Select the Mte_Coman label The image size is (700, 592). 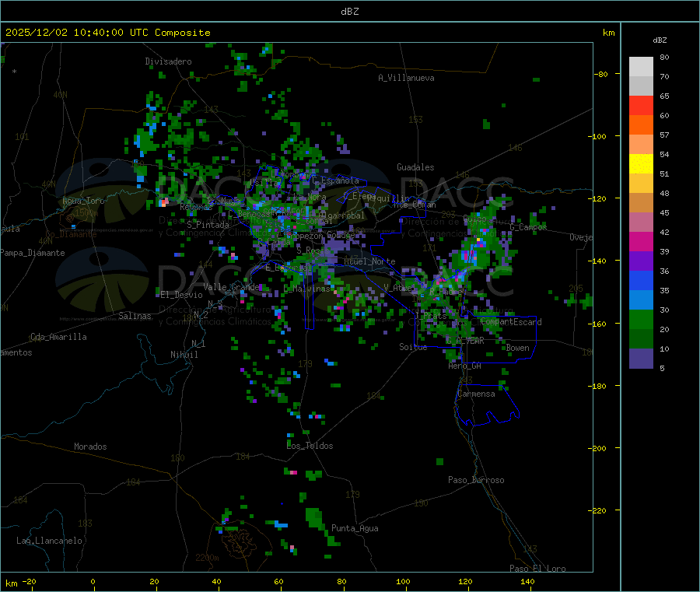pos(415,205)
